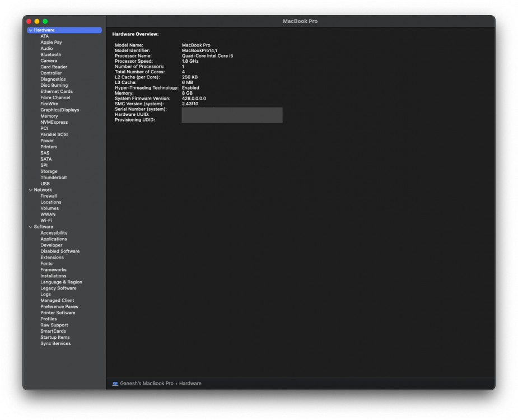The height and width of the screenshot is (420, 518).
Task: Select Memory in the sidebar list
Action: point(49,116)
